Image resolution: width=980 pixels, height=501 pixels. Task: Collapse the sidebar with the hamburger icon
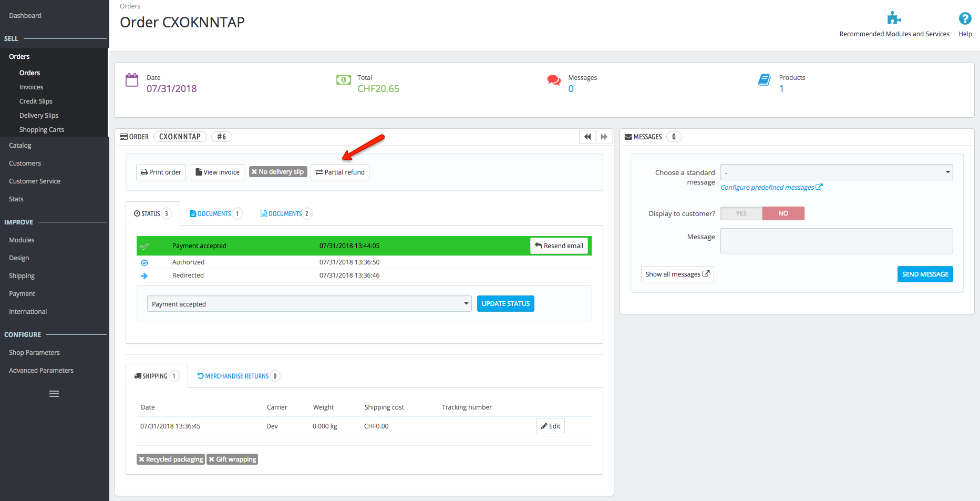point(54,393)
